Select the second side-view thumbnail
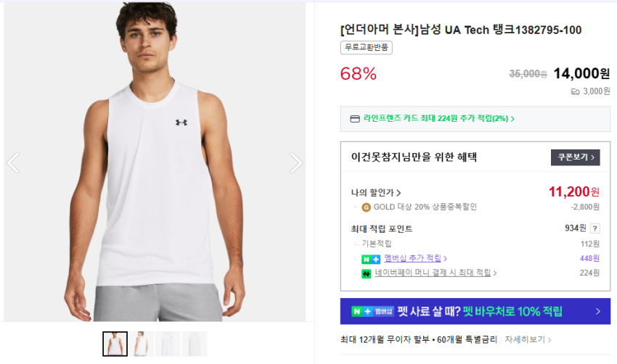The width and height of the screenshot is (617, 364). tap(141, 344)
